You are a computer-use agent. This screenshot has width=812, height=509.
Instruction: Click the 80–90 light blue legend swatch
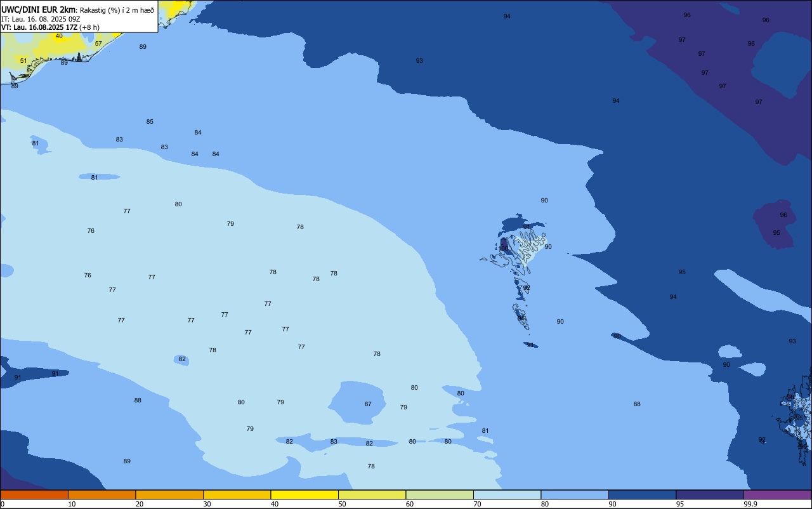[x=575, y=494]
